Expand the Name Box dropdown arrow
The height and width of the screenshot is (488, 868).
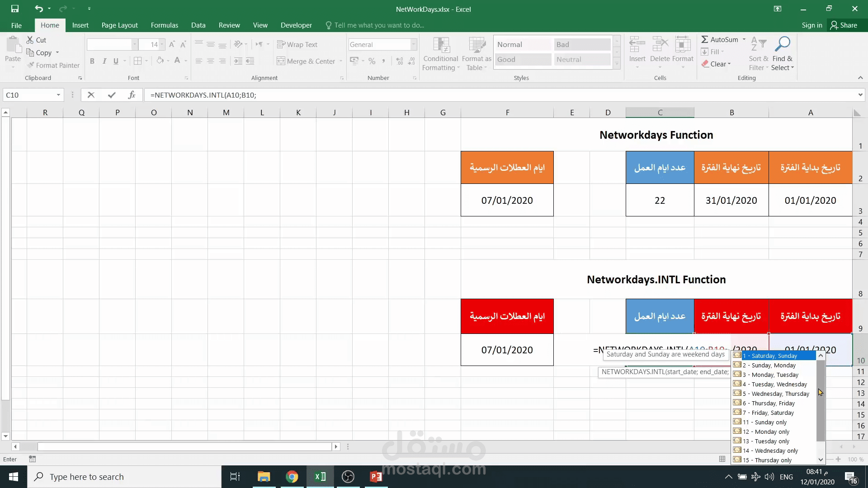point(58,95)
